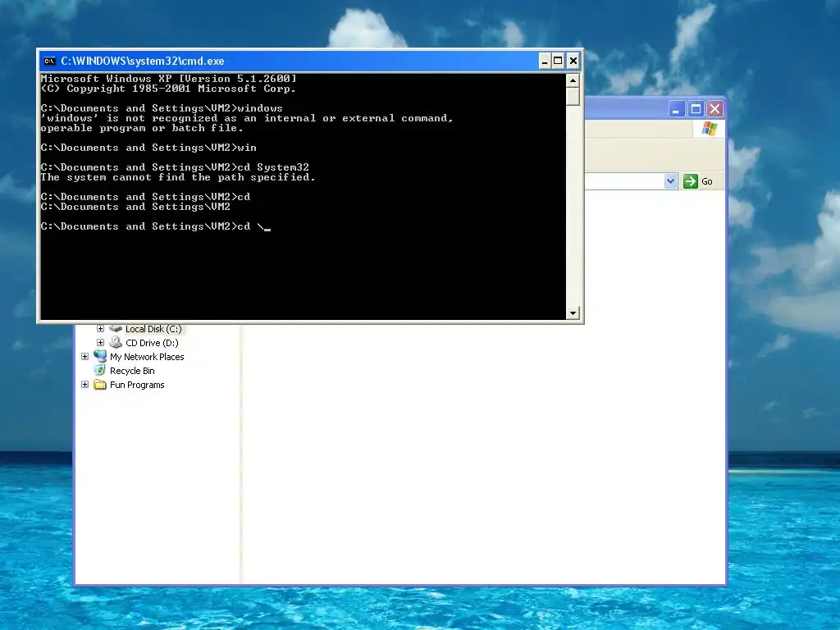Click the CD Drive disc icon
Viewport: 840px width, 630px height.
click(x=115, y=342)
